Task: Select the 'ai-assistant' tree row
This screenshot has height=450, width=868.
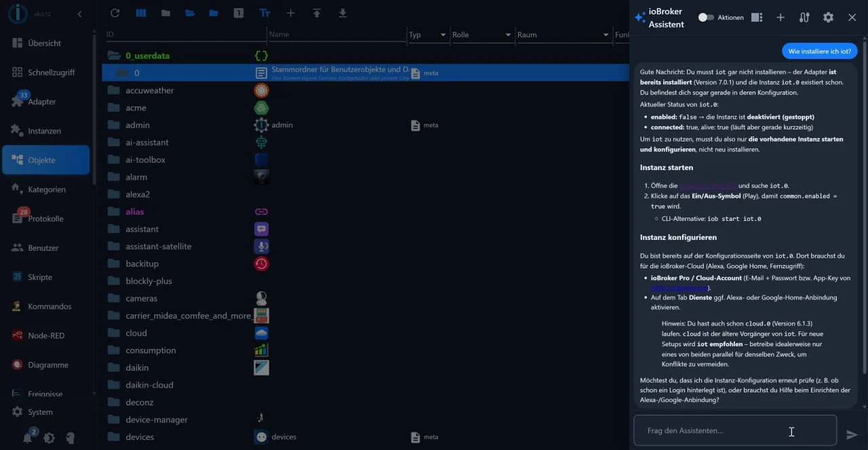Action: point(366,142)
